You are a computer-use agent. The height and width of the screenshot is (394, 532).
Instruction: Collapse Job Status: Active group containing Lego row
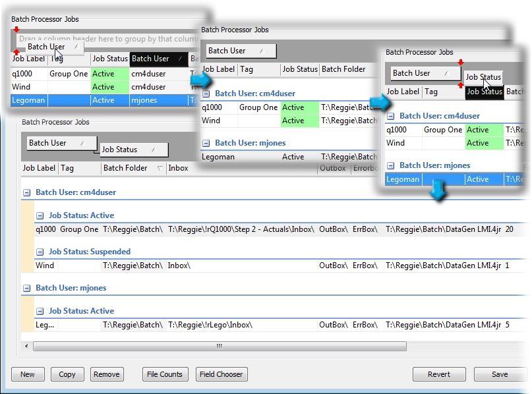click(x=40, y=311)
